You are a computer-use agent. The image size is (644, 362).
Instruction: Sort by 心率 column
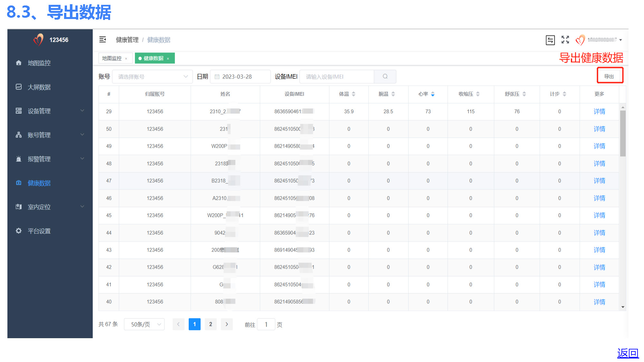[x=433, y=94]
